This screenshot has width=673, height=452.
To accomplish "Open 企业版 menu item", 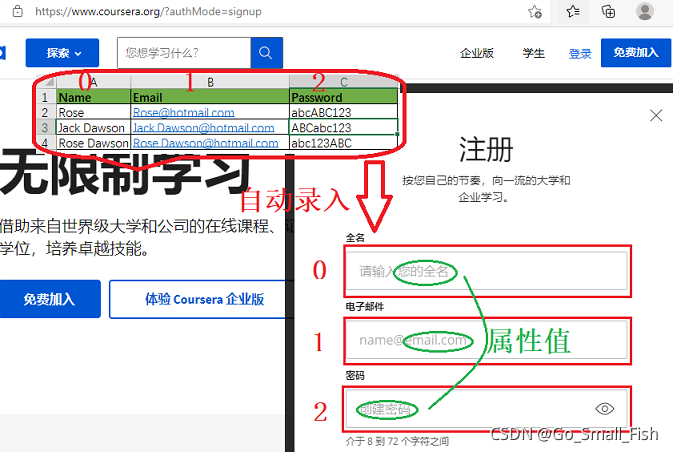I will coord(477,53).
